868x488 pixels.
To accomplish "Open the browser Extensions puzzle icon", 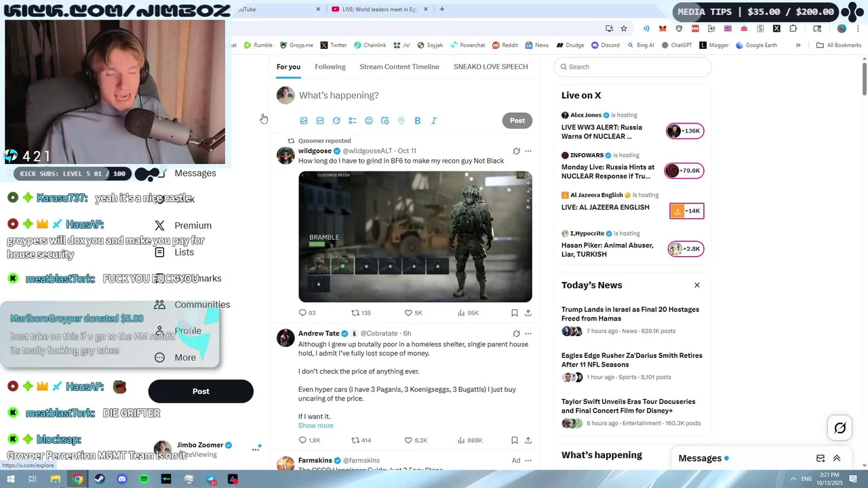I will coord(793,28).
